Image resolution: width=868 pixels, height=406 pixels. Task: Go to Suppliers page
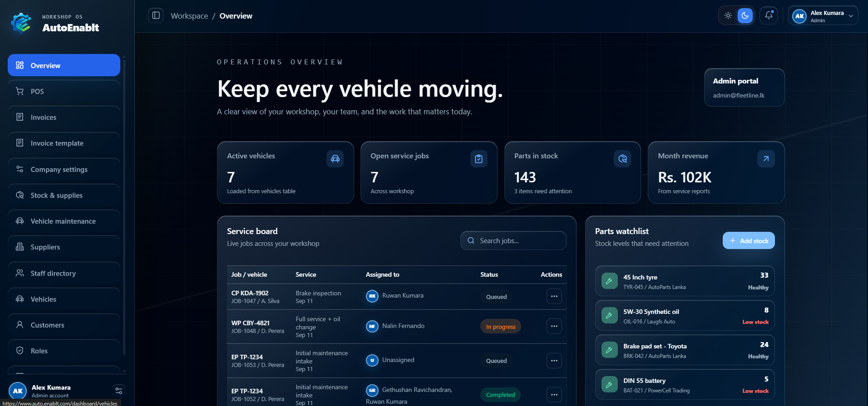(x=64, y=247)
